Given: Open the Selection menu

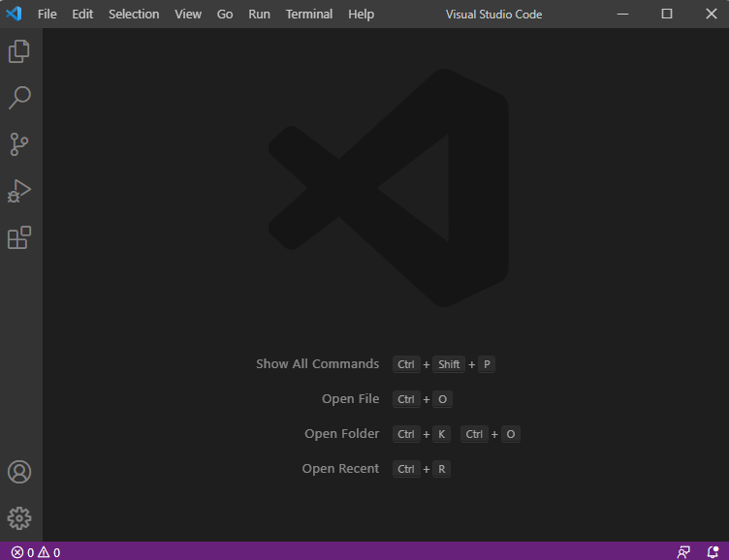Looking at the screenshot, I should [134, 14].
